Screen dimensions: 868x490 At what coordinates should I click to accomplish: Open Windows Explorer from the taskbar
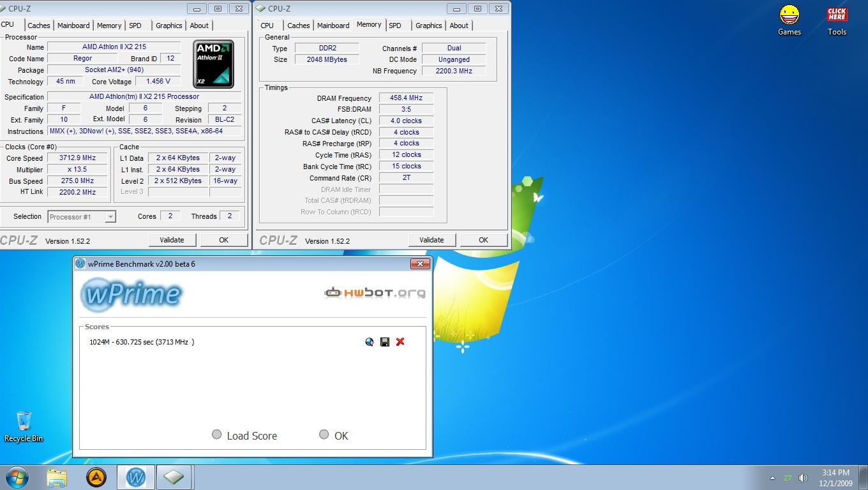point(57,477)
